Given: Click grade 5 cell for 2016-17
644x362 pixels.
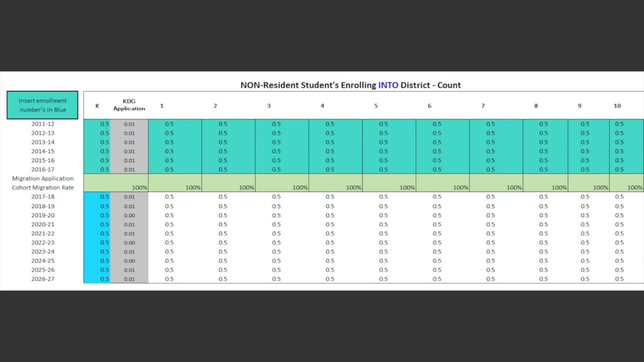Looking at the screenshot, I should tap(389, 169).
